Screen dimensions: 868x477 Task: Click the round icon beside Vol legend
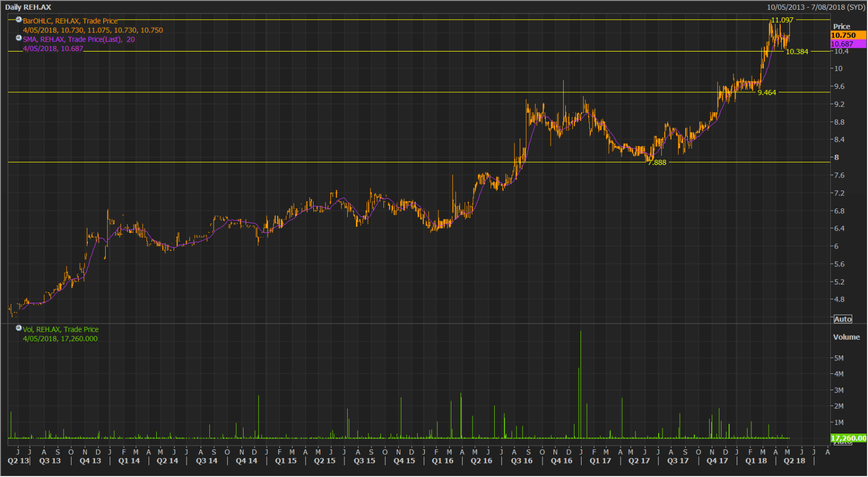coord(18,328)
